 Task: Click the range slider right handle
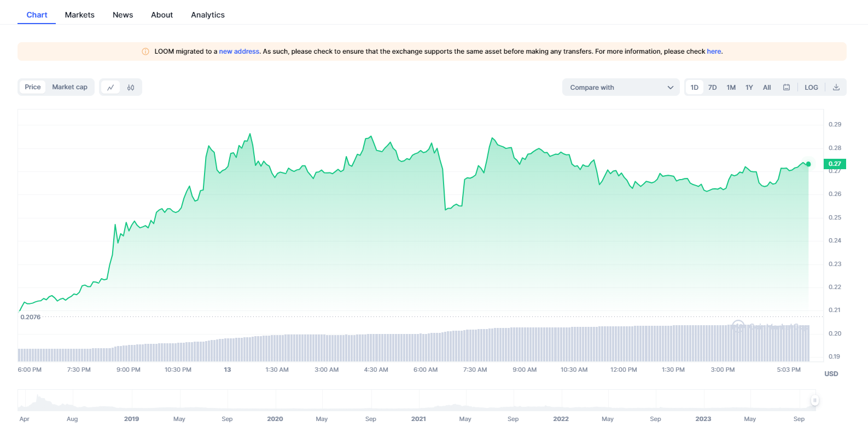(x=814, y=400)
